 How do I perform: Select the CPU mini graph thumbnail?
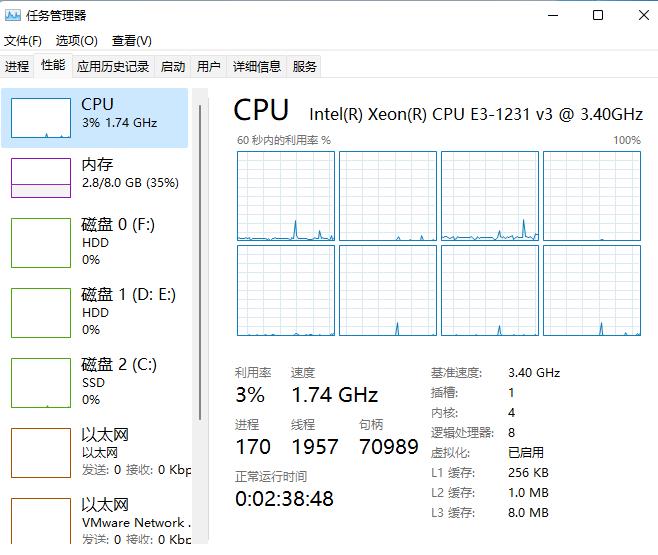41,118
